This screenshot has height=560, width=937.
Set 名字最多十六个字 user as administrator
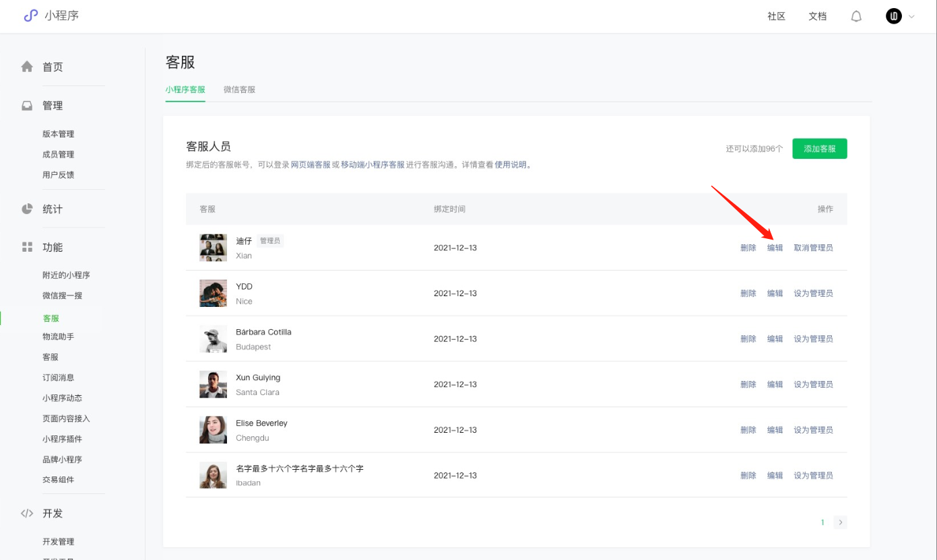[814, 475]
